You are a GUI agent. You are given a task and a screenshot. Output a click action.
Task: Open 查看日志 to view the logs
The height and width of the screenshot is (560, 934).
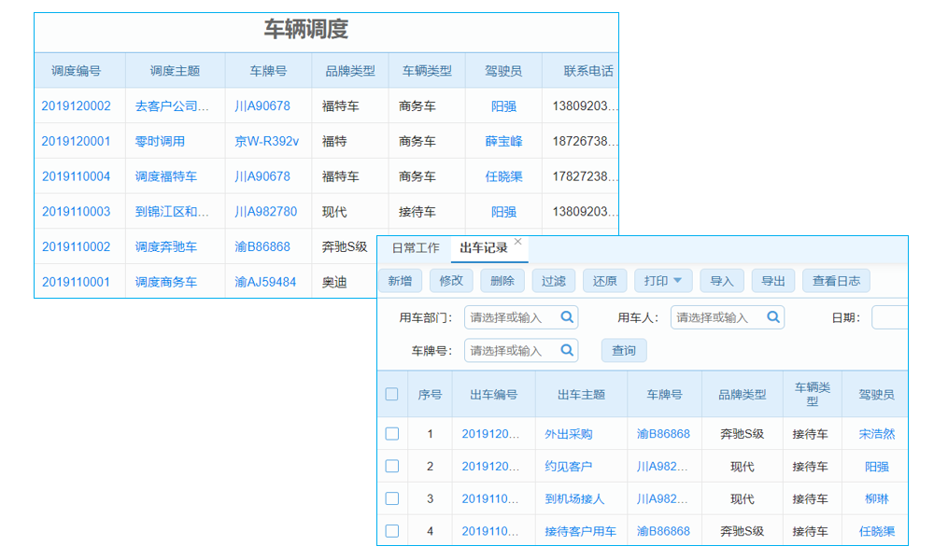tap(836, 280)
